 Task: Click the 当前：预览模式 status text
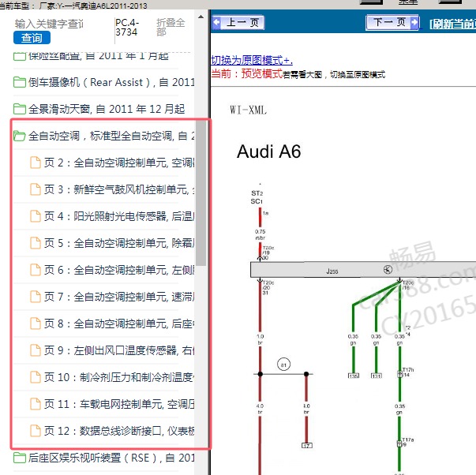click(x=247, y=73)
